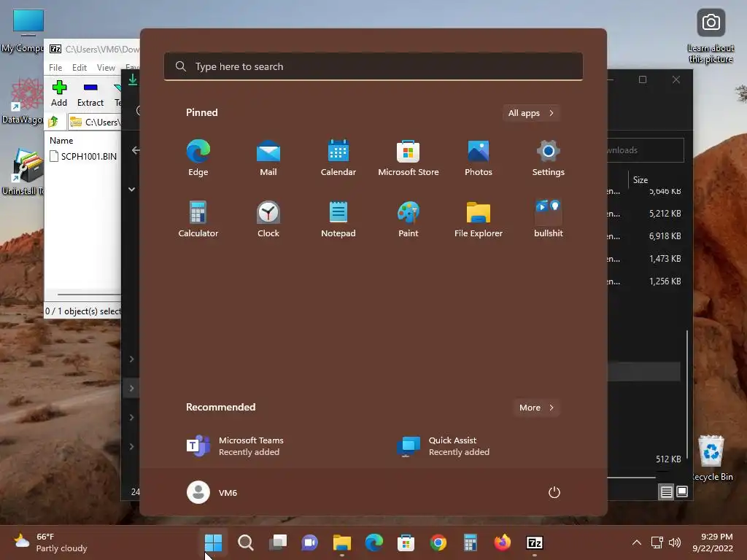This screenshot has width=747, height=560.
Task: Launch the Mail app
Action: click(268, 157)
